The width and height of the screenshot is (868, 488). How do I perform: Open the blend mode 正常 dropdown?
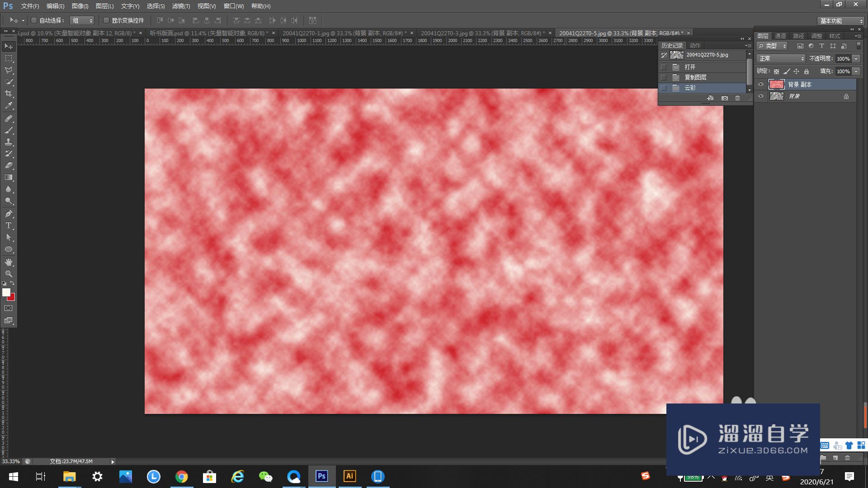tap(781, 59)
